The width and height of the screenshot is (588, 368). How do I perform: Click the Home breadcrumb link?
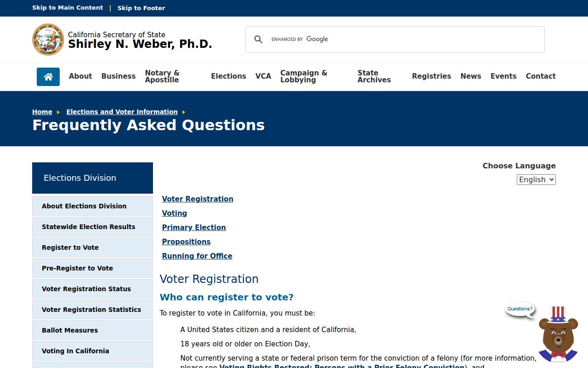(42, 112)
